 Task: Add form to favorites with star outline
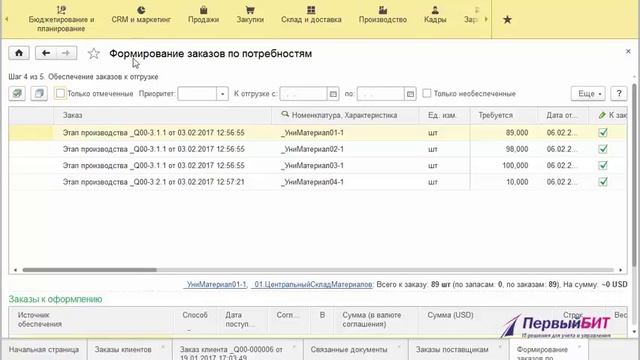click(94, 53)
